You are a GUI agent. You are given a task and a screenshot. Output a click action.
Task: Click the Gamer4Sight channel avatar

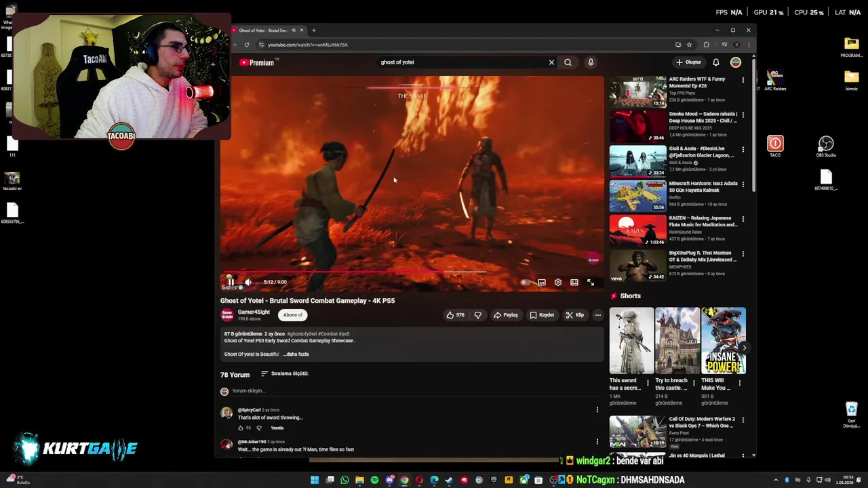coord(227,314)
